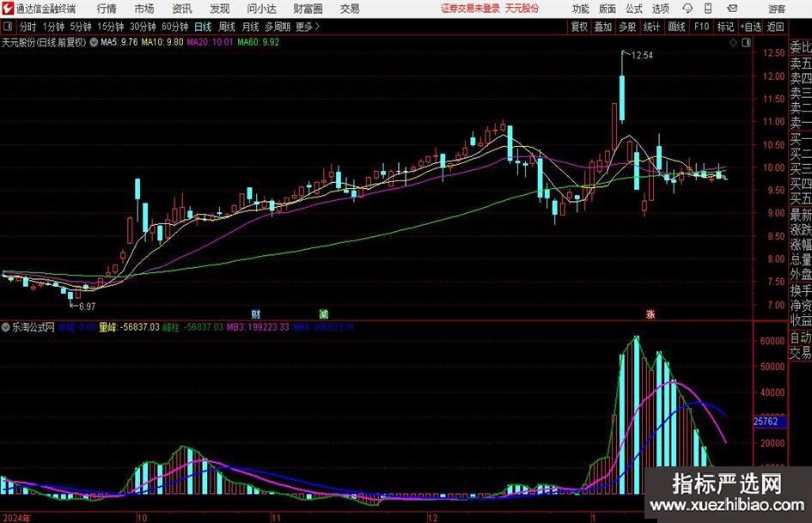812x523 pixels.
Task: Click the 25762 volume axis value box
Action: tap(770, 422)
